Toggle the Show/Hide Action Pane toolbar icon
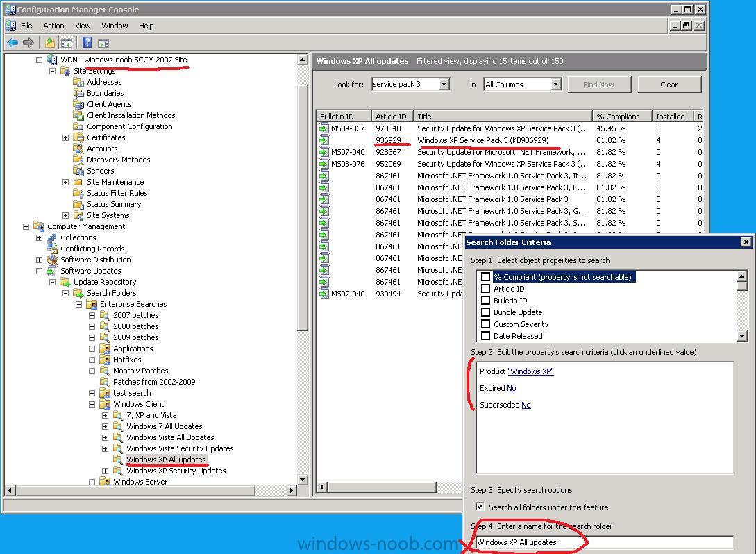756x554 pixels. pyautogui.click(x=103, y=43)
